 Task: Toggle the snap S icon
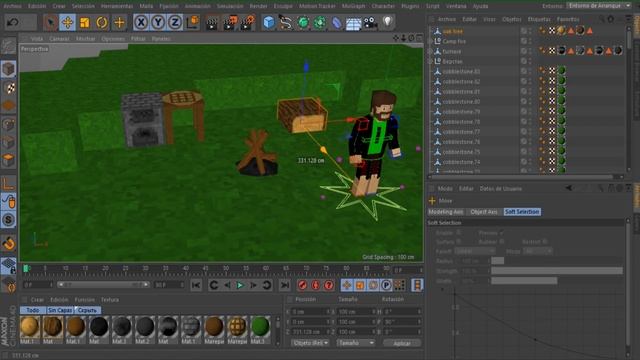point(9,220)
